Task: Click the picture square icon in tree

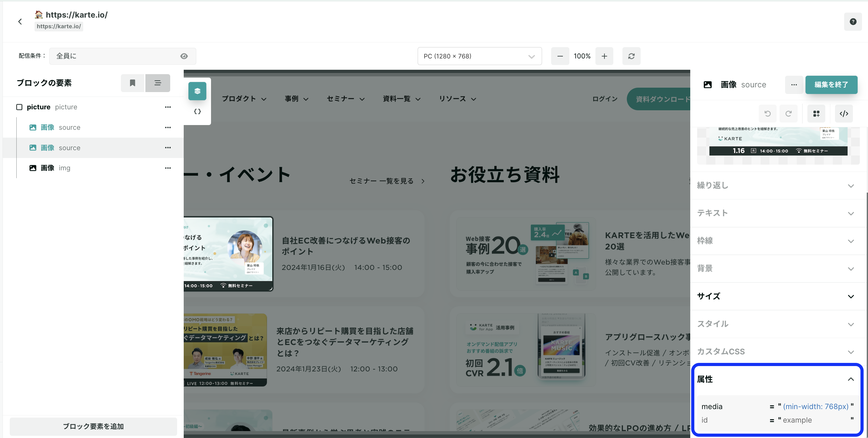Action: click(19, 107)
